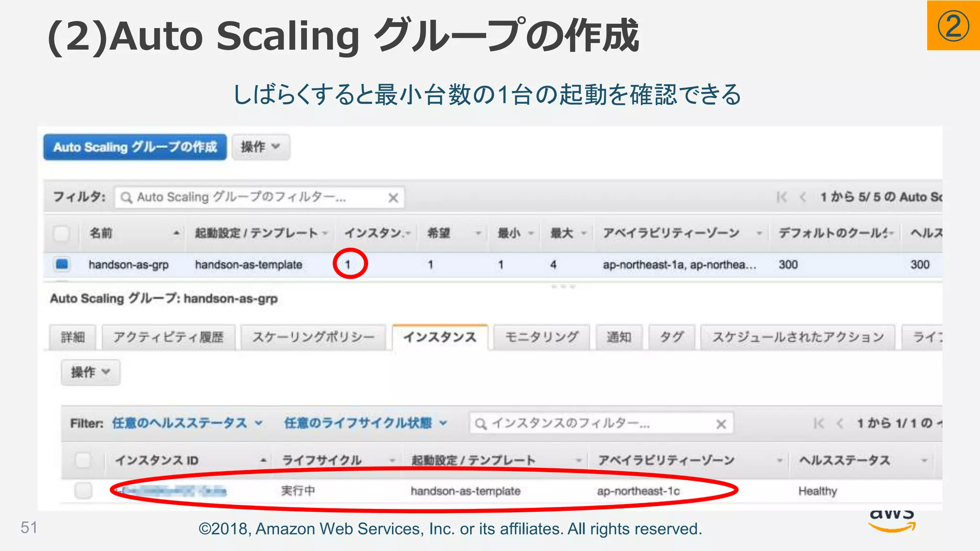The image size is (980, 551).
Task: Go to first page of instances list
Action: point(819,423)
